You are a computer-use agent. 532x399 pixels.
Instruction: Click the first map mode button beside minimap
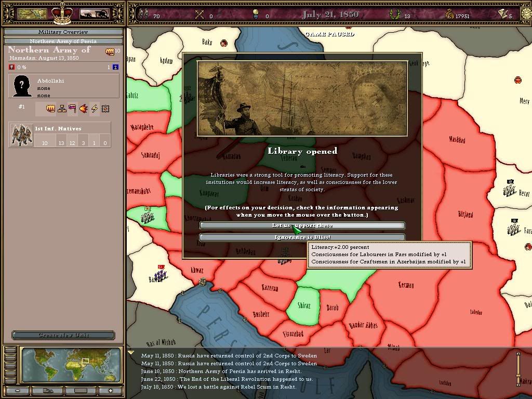coord(10,350)
